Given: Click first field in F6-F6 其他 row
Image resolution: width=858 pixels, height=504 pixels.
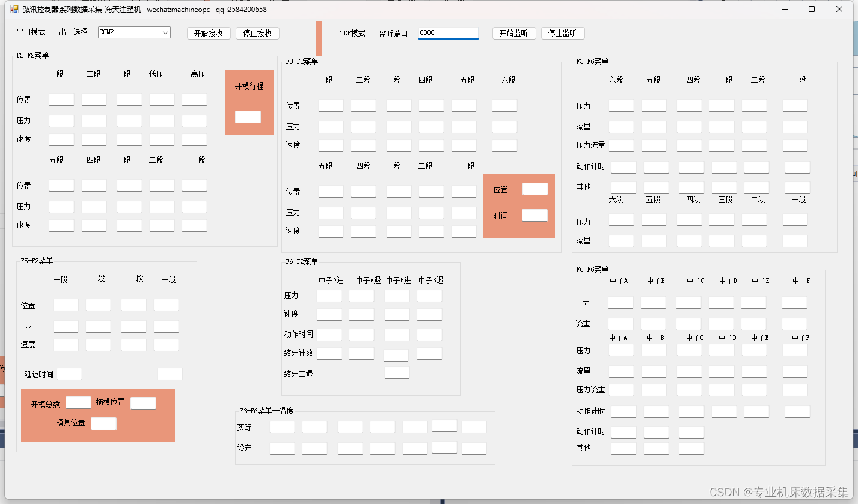Looking at the screenshot, I should click(x=624, y=448).
